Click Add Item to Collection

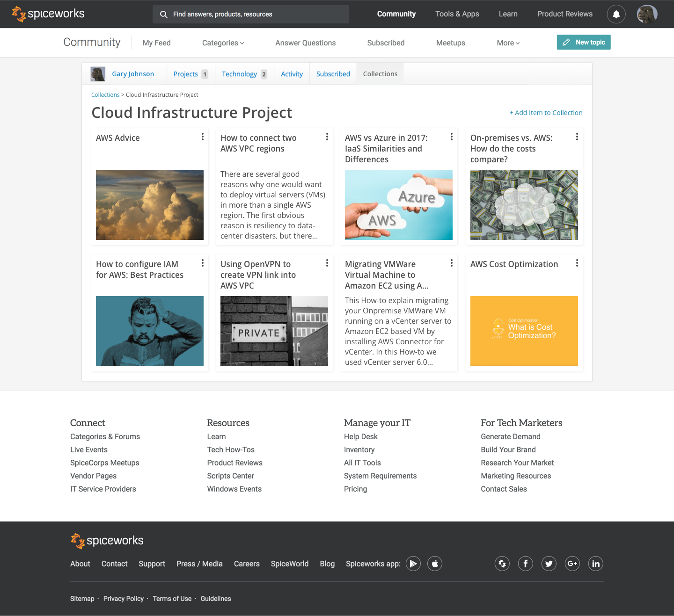(546, 113)
